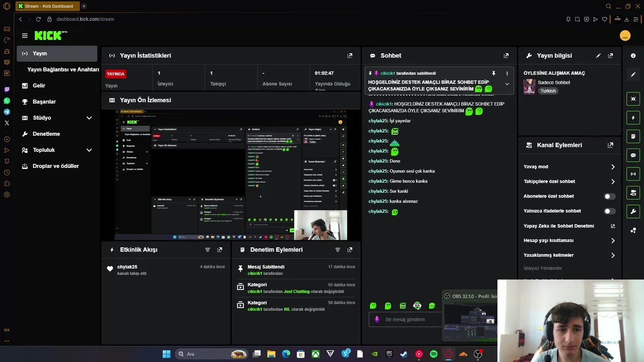Open Twitch in the Opera sidebar
The height and width of the screenshot is (362, 644).
pyautogui.click(x=7, y=90)
